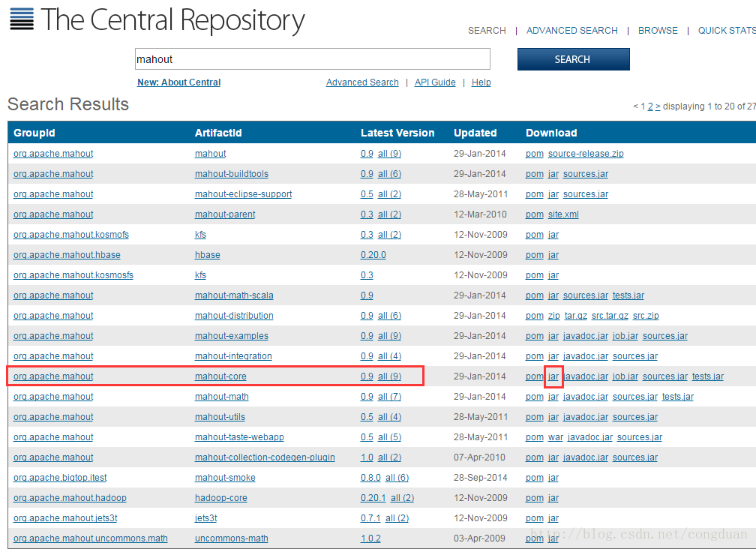The height and width of the screenshot is (549, 756).
Task: Show all (2) versions of mahout-eclipse-support
Action: click(389, 194)
